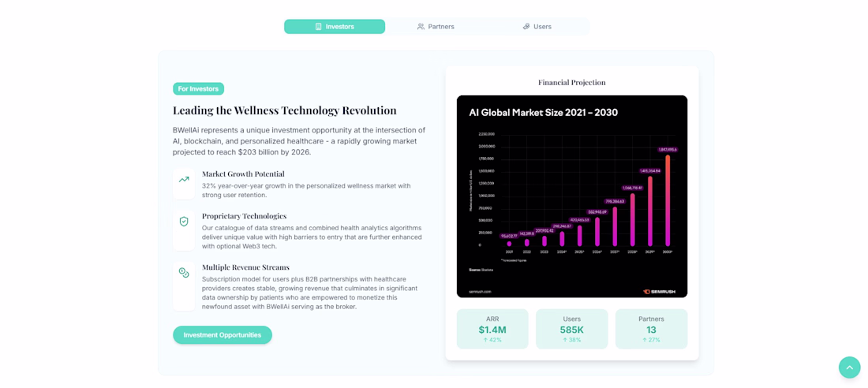The image size is (868, 388).
Task: Click the building icon in Investors tab
Action: coord(318,27)
